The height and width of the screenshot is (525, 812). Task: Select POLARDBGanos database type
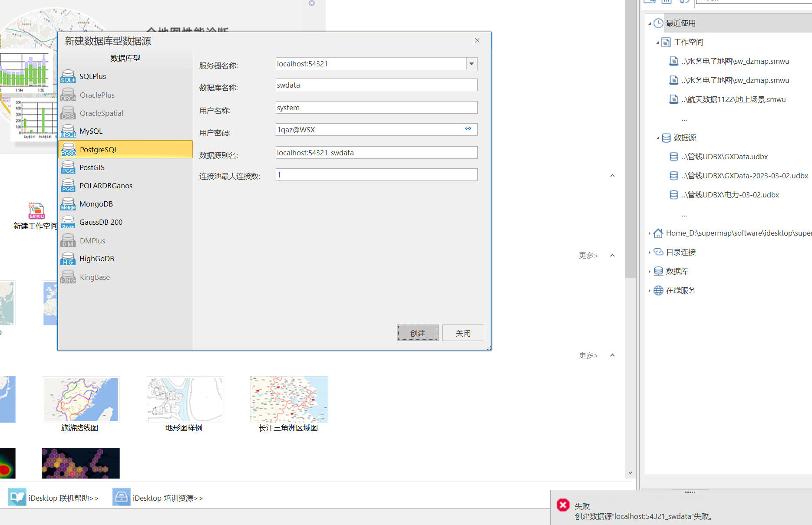click(125, 186)
